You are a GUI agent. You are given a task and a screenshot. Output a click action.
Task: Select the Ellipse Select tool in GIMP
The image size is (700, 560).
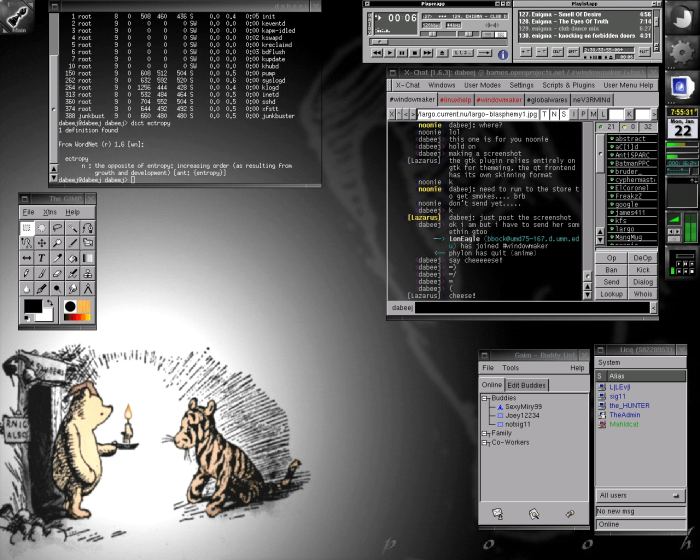click(42, 228)
